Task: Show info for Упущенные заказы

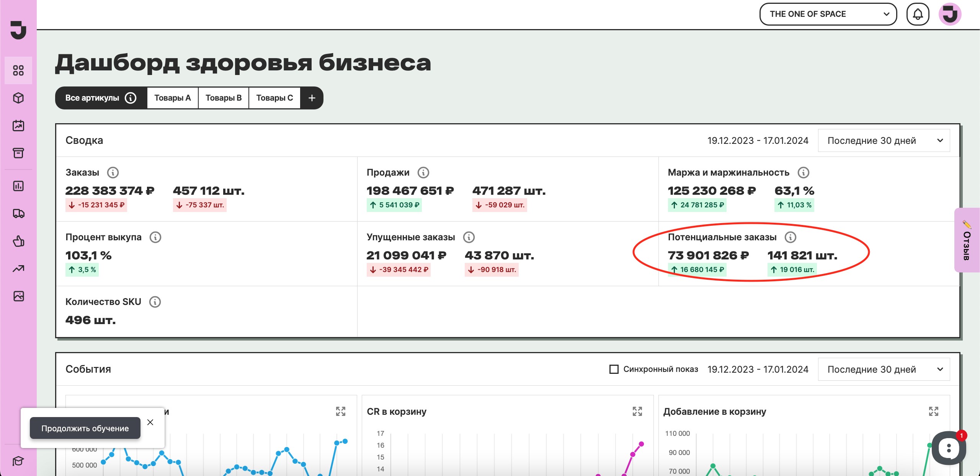Action: click(x=469, y=237)
